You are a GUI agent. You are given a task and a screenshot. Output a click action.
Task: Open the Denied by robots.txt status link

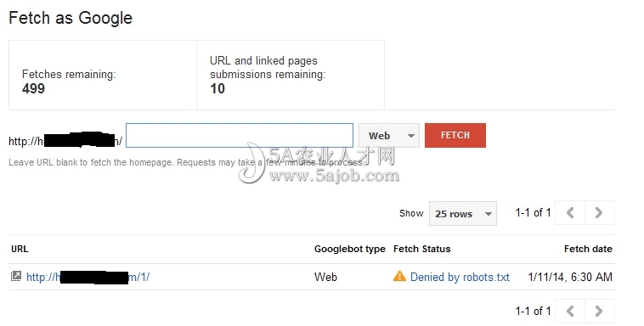(460, 277)
